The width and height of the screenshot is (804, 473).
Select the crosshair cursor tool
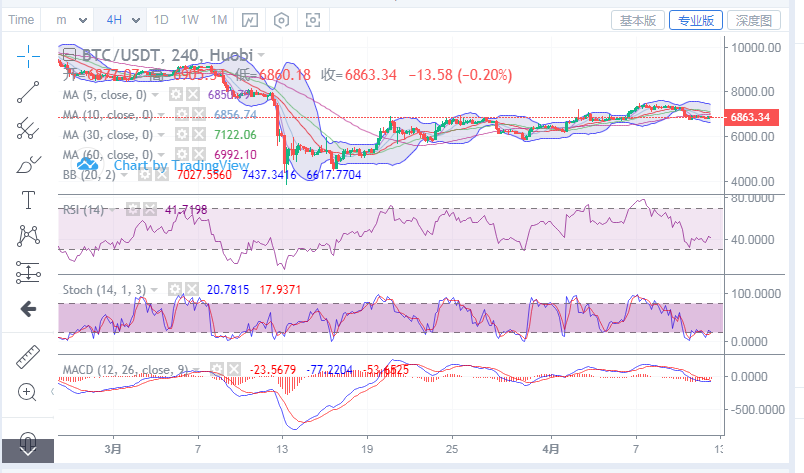(28, 55)
